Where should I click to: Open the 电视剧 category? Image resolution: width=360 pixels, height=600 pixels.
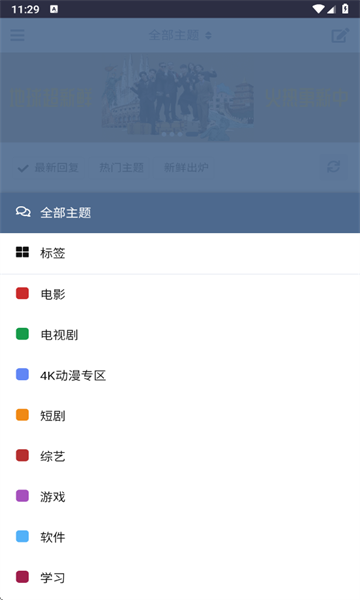tap(180, 334)
